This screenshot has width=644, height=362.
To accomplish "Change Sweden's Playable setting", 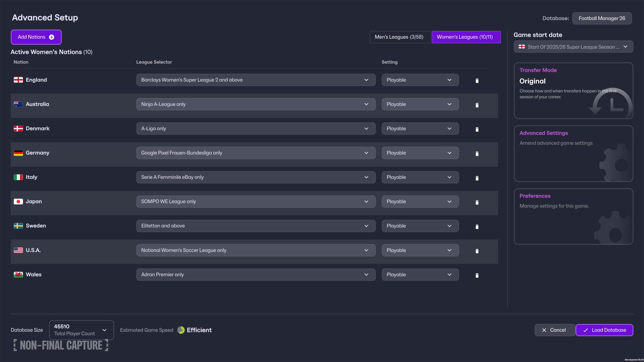I will coord(420,226).
